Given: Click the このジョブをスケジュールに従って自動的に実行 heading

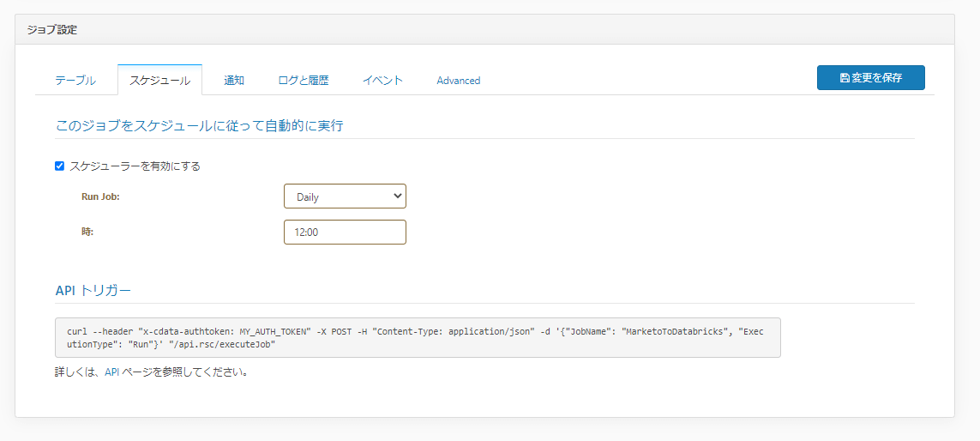Looking at the screenshot, I should pos(199,125).
